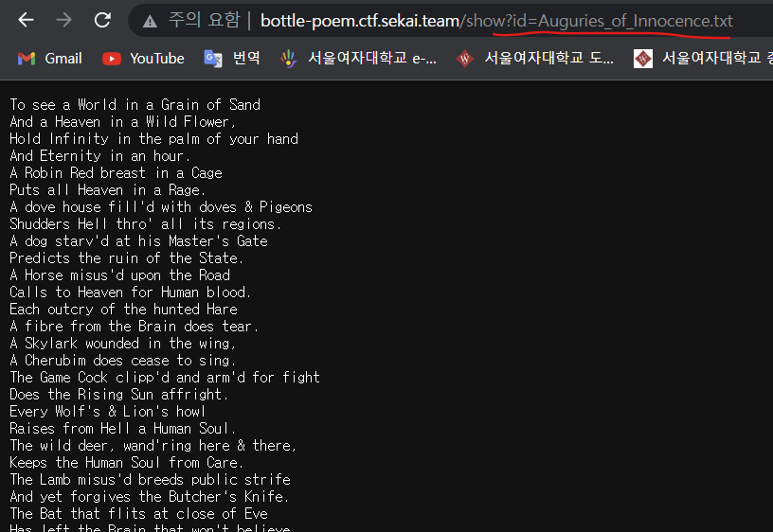Click line "A Robin Red breast in a Cage"

point(116,173)
